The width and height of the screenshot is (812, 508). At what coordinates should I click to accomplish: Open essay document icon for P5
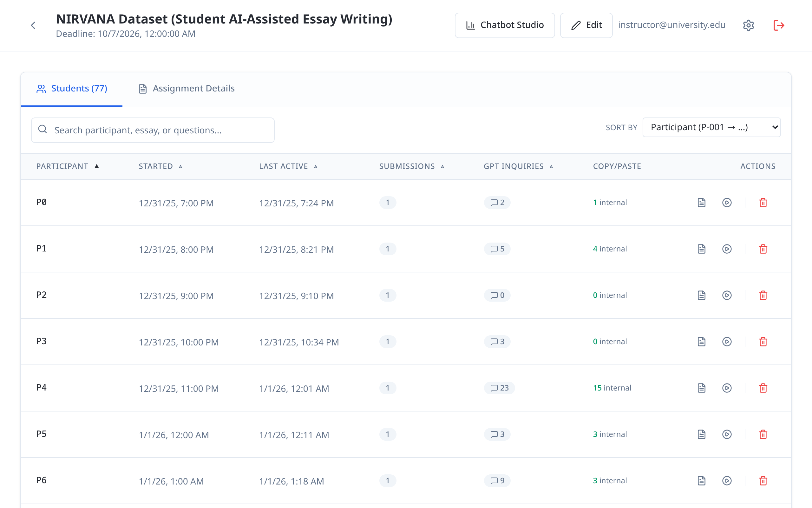point(701,434)
